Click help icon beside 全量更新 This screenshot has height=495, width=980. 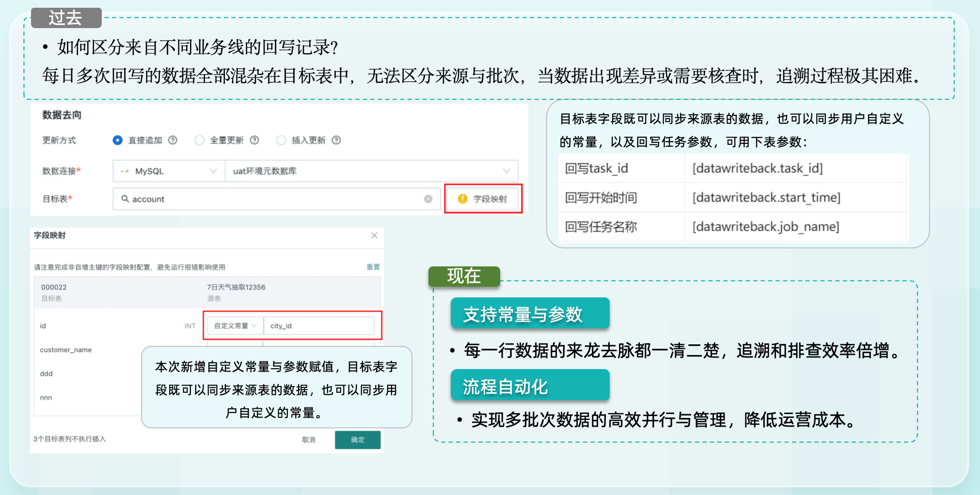[254, 140]
